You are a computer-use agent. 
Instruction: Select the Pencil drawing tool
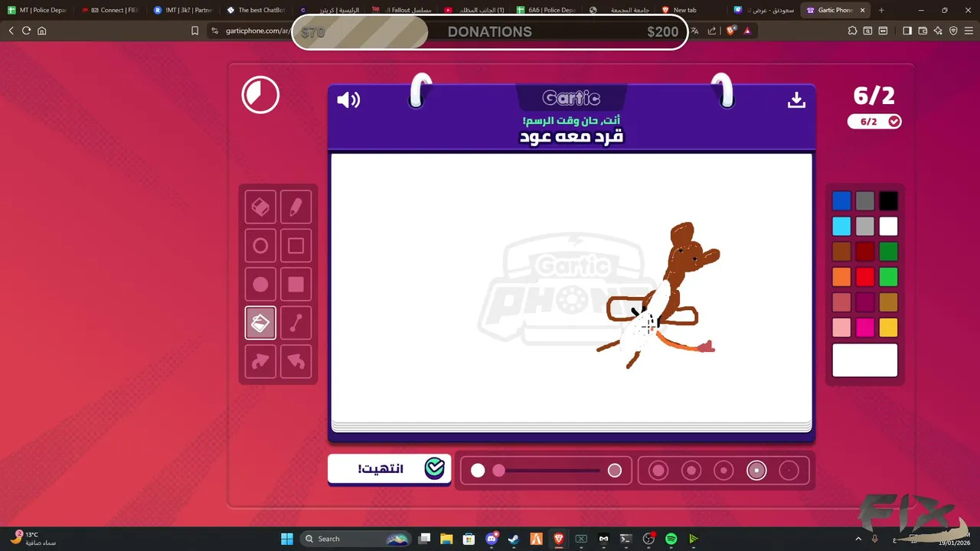coord(296,207)
